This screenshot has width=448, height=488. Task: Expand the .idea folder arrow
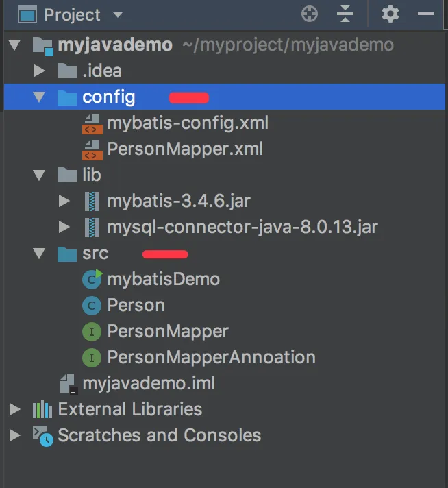[39, 71]
